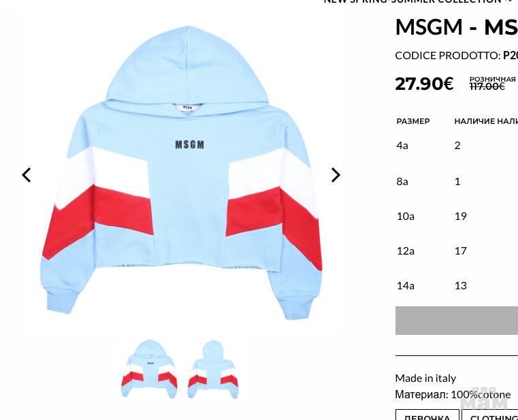518x420 pixels.
Task: Select the front-view hoodie thumbnail
Action: (x=149, y=369)
